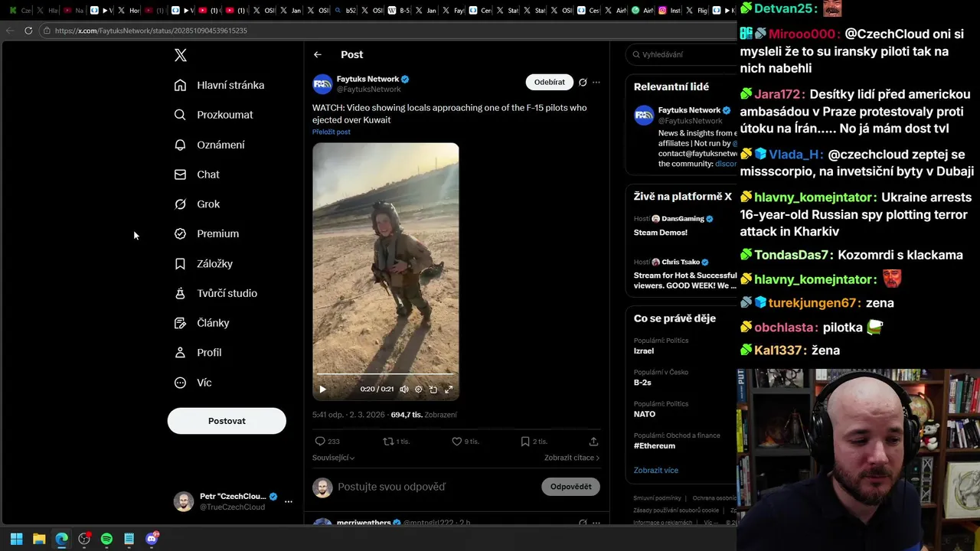This screenshot has height=551, width=980.
Task: Expand the video to fullscreen
Action: (x=449, y=390)
